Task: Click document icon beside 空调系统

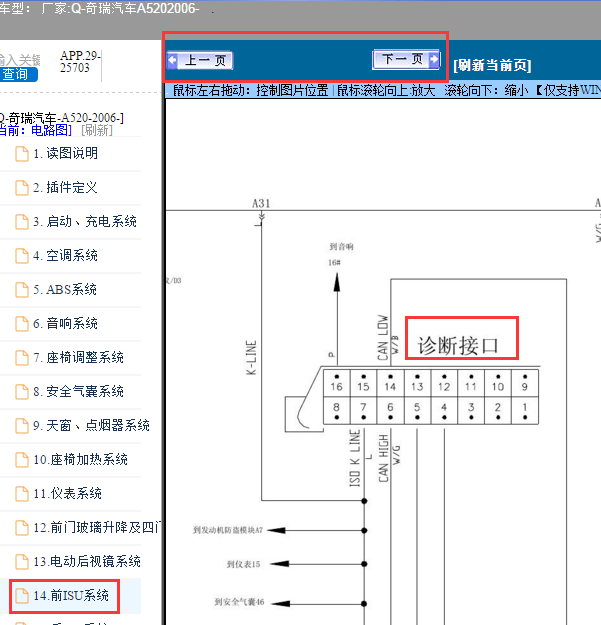Action: pos(22,256)
